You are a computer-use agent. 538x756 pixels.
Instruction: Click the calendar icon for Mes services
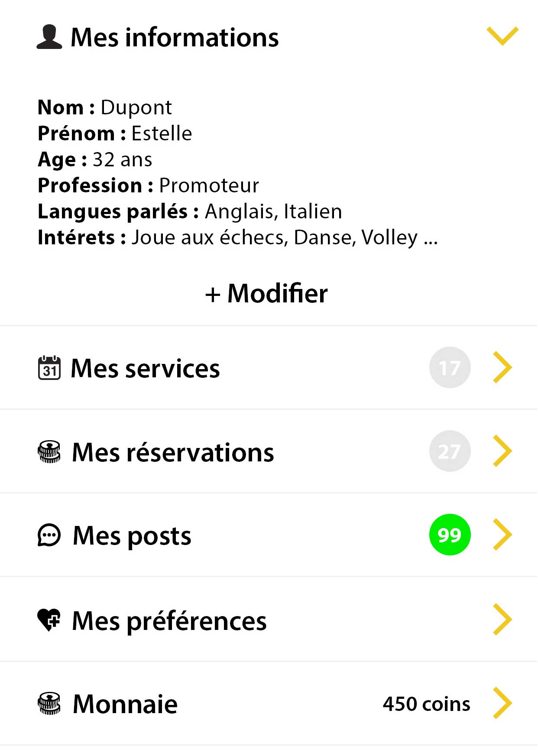(x=49, y=368)
